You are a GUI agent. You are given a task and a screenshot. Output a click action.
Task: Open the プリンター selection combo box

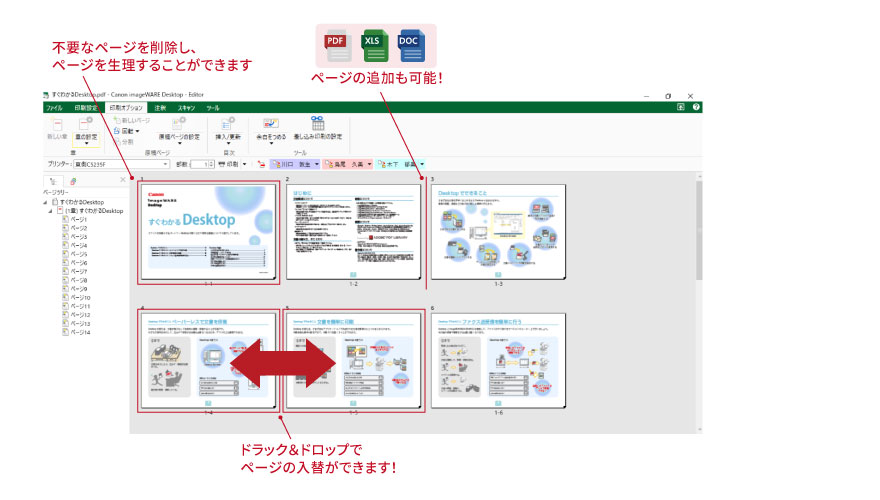tap(121, 164)
